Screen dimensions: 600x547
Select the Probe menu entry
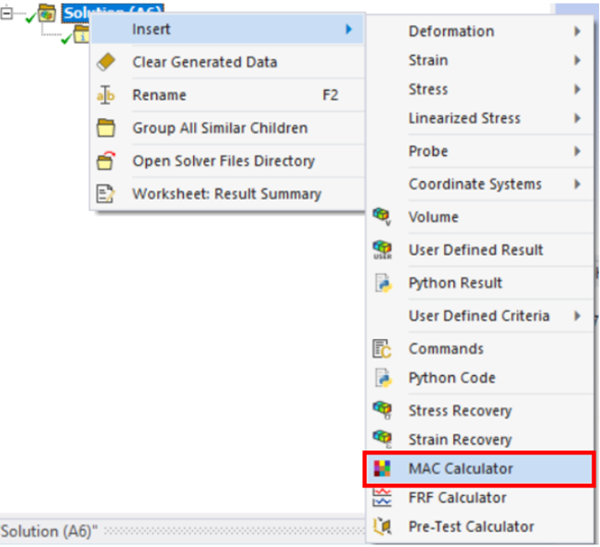[480, 151]
